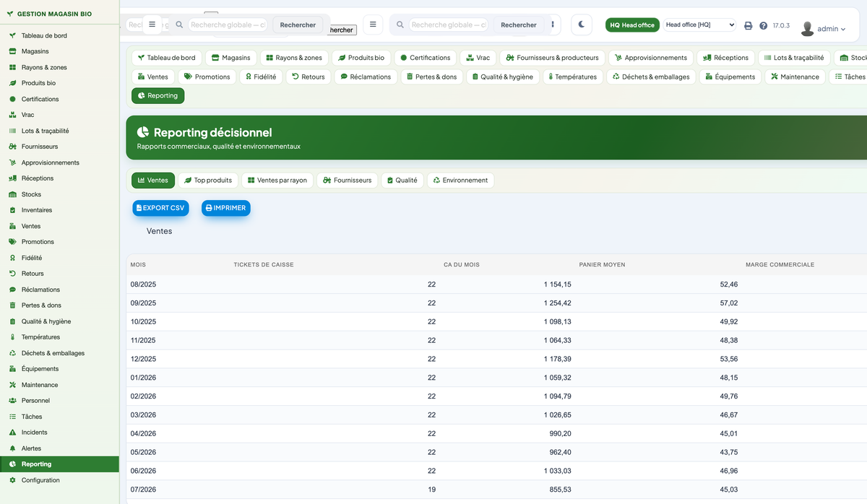Toggle dark mode with the moon icon
Viewport: 867px width, 504px height.
[x=582, y=25]
